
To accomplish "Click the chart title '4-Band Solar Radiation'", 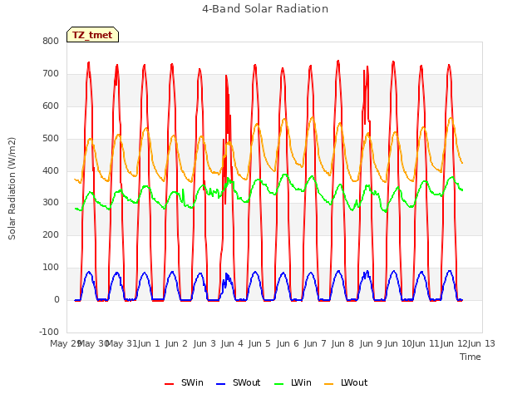I will click(x=265, y=9).
